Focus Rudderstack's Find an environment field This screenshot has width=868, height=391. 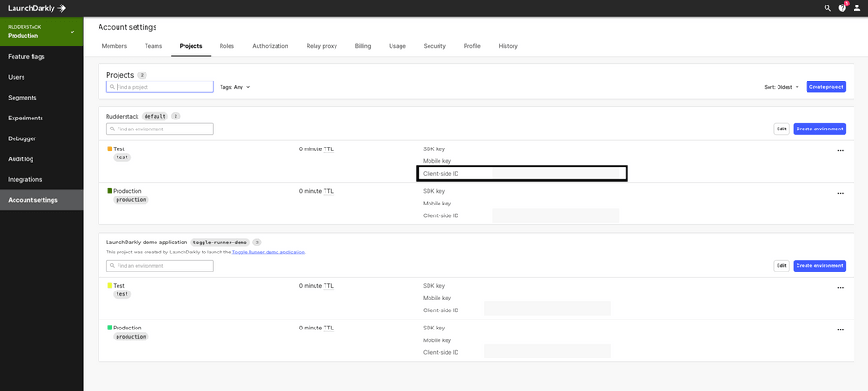click(159, 129)
